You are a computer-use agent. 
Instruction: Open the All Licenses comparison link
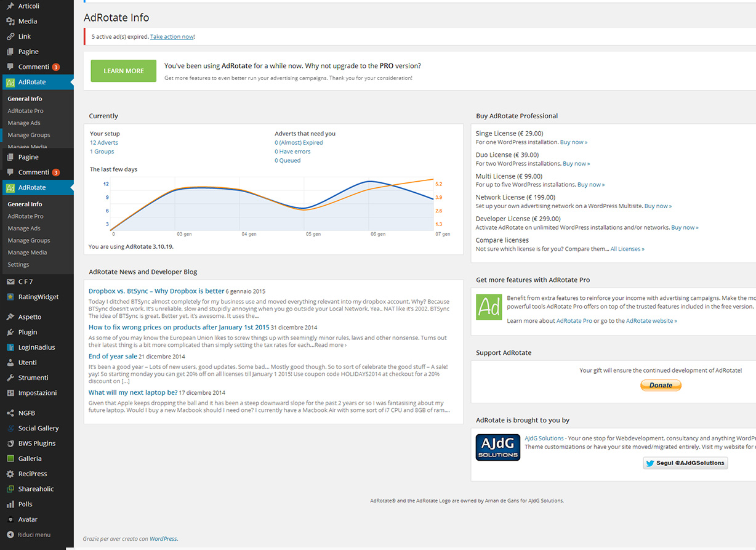pyautogui.click(x=627, y=249)
